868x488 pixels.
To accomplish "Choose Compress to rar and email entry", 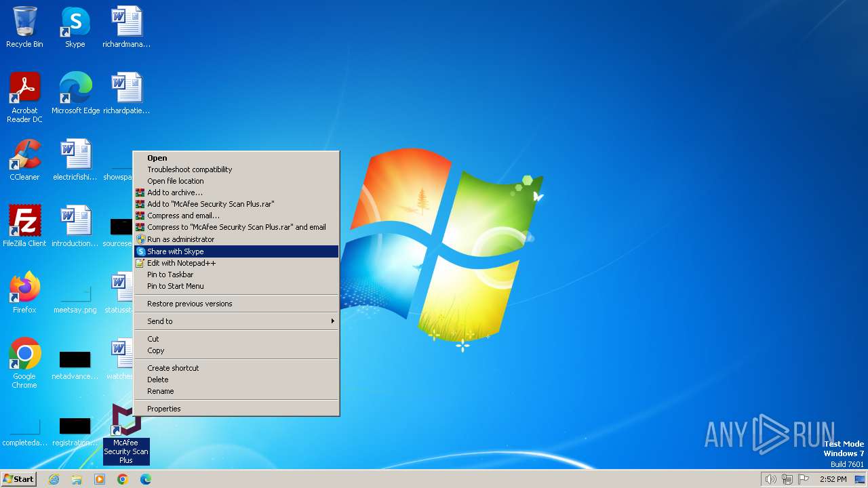I will click(x=236, y=227).
